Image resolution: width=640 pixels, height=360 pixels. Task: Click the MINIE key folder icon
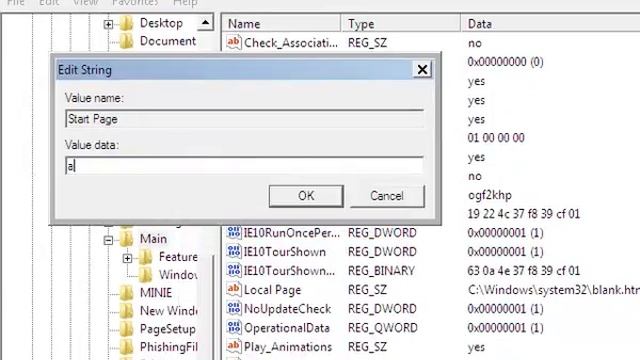pyautogui.click(x=127, y=293)
